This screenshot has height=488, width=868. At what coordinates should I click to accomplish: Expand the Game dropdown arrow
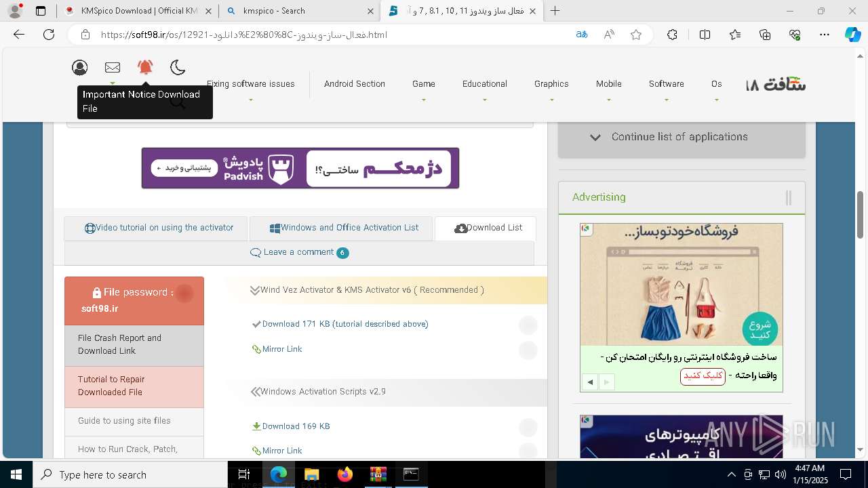point(424,100)
